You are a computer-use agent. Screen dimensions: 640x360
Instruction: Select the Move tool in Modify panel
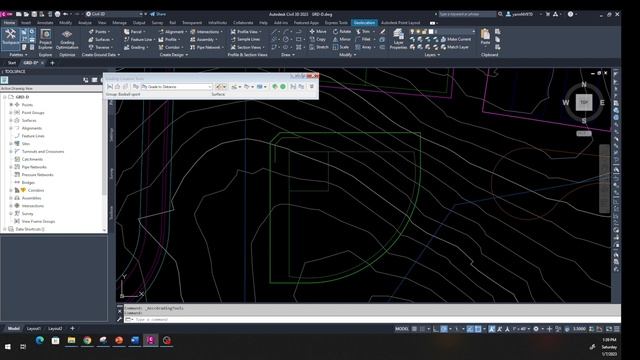coord(318,31)
